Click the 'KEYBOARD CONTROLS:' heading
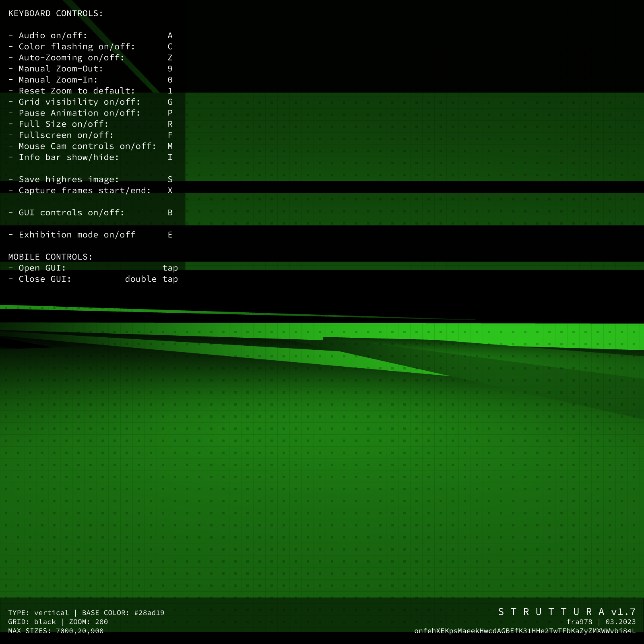 [56, 13]
